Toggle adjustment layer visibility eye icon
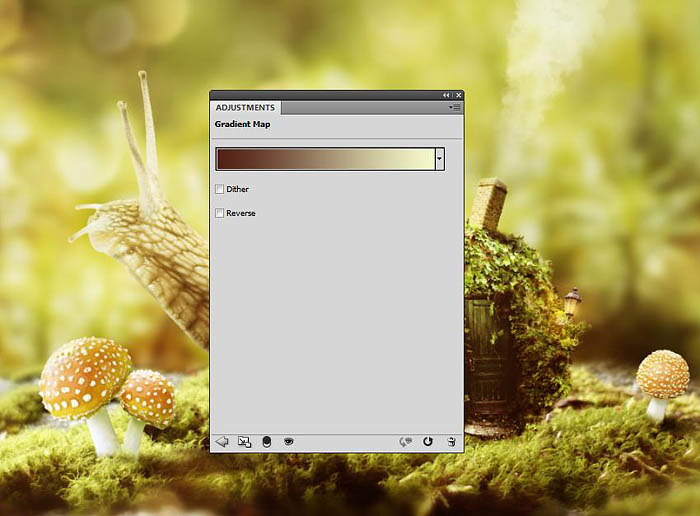 pyautogui.click(x=288, y=441)
